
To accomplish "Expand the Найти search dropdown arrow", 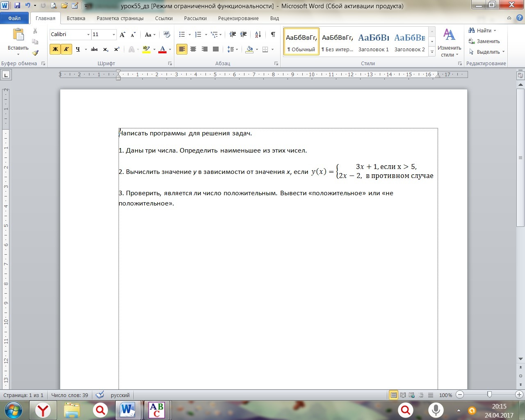I will click(495, 31).
